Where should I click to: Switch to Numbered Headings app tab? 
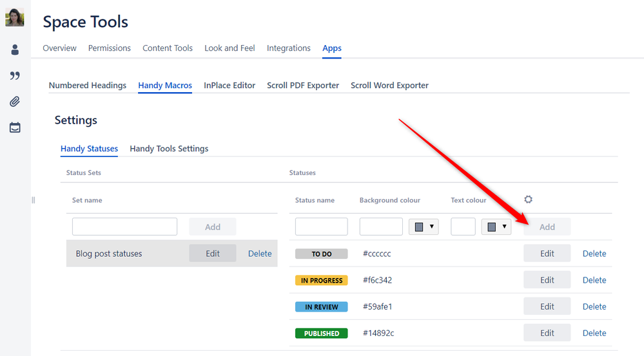pos(88,86)
